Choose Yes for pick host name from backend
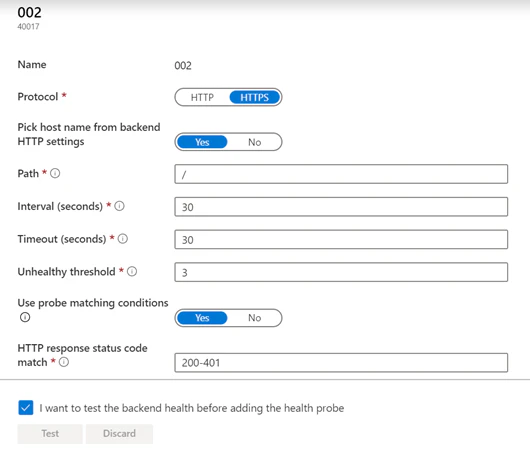Viewport: 530px width, 457px height. 202,142
